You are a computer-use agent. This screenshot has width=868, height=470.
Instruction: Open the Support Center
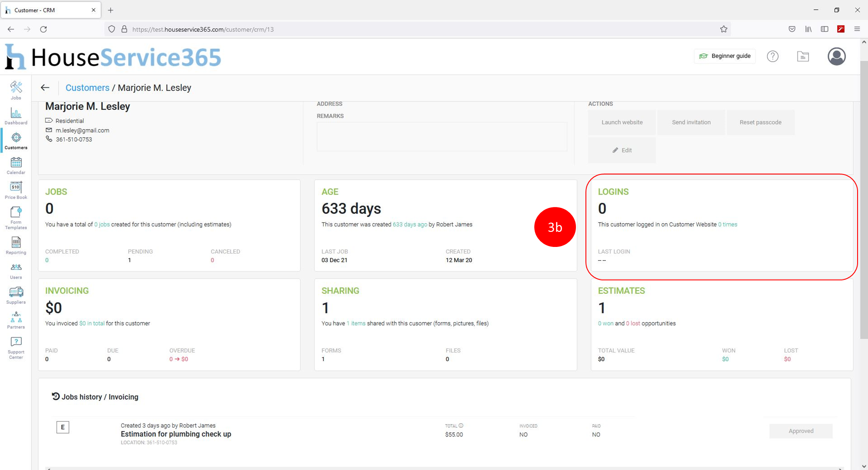click(x=16, y=347)
